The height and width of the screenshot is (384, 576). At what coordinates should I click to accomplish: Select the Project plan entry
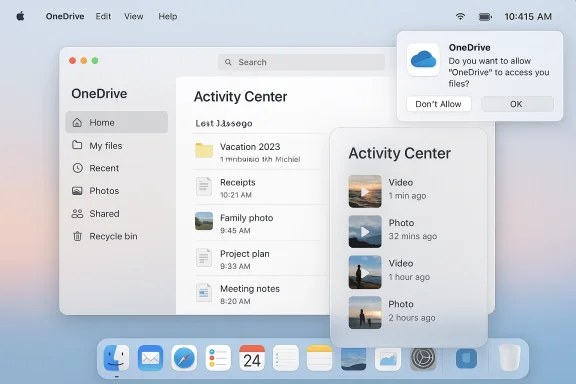[259, 259]
